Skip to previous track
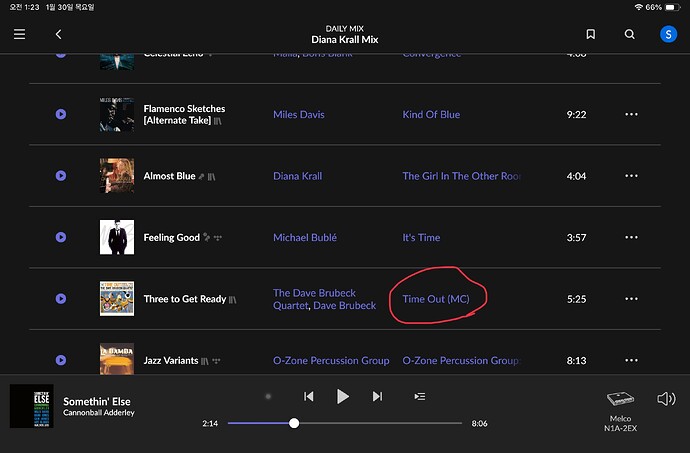Image resolution: width=690 pixels, height=453 pixels. tap(308, 396)
